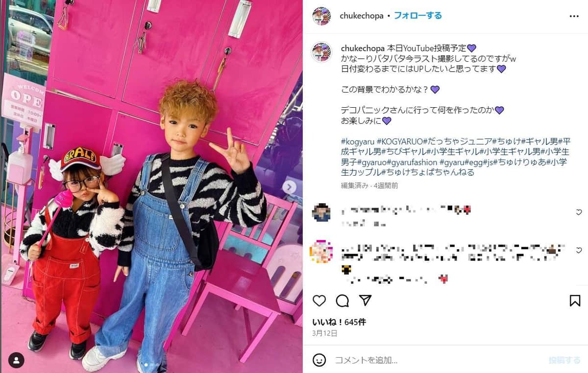
Task: Go to next photo with the arrow
Action: pos(289,186)
